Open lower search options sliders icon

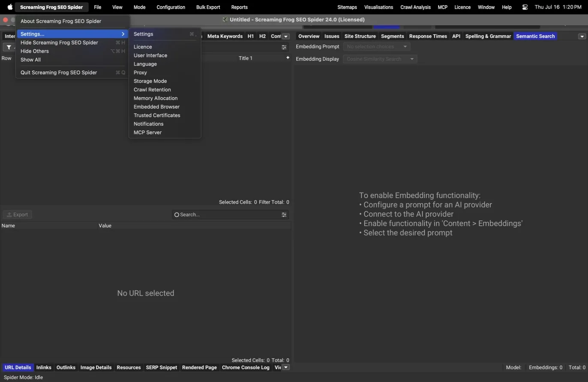[x=284, y=214]
